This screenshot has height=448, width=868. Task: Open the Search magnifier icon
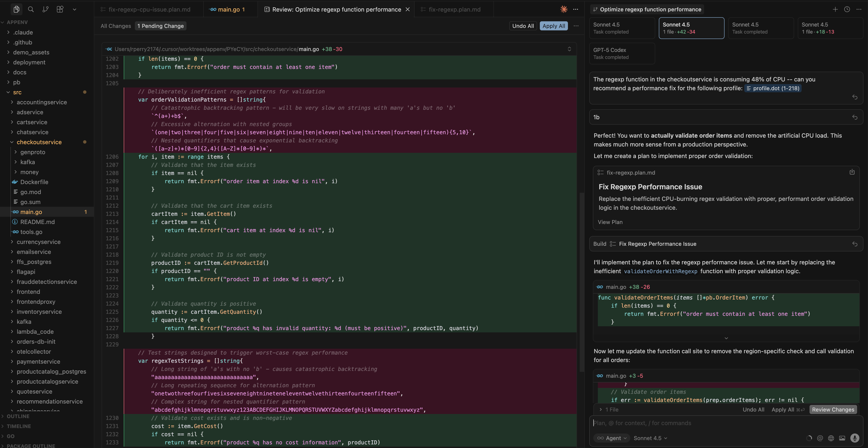point(31,10)
